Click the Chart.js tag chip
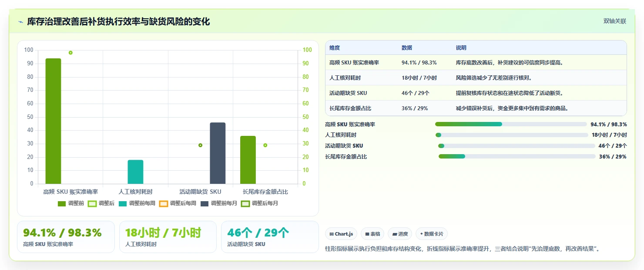 (x=341, y=234)
